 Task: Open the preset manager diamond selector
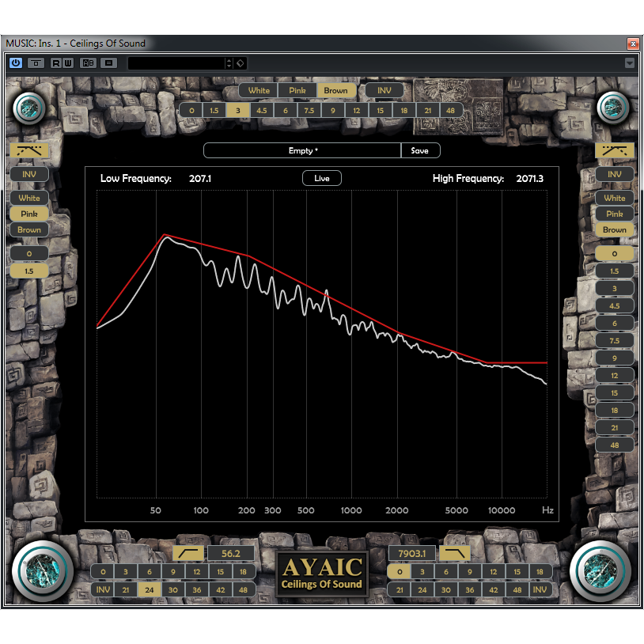coord(240,63)
